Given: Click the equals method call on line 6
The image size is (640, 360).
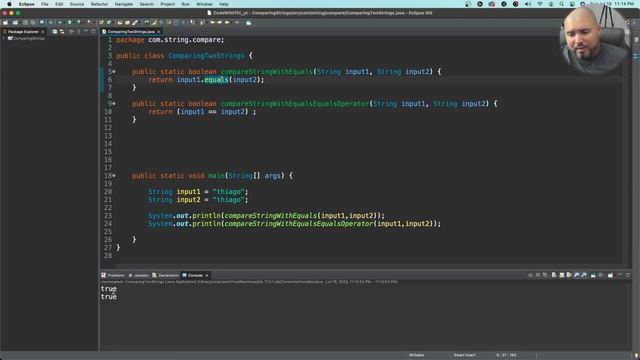Looking at the screenshot, I should (216, 80).
